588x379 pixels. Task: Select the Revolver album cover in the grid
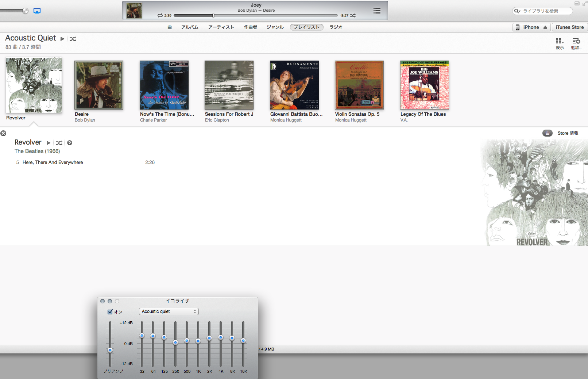coord(34,85)
